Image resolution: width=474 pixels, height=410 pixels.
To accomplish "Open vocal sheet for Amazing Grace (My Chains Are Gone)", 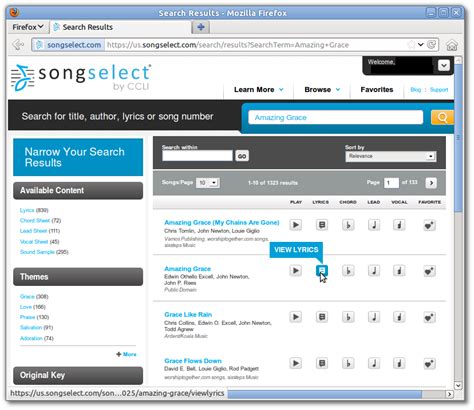I will [x=399, y=225].
